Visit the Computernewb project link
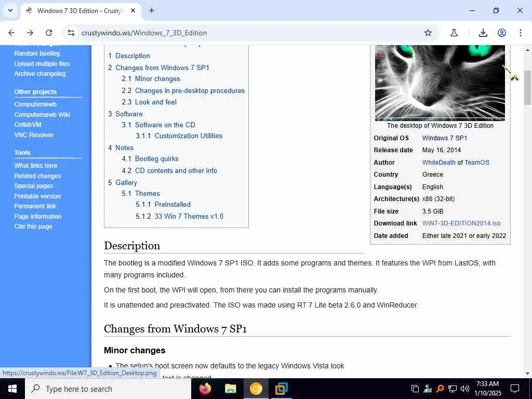532x399 pixels. click(35, 104)
